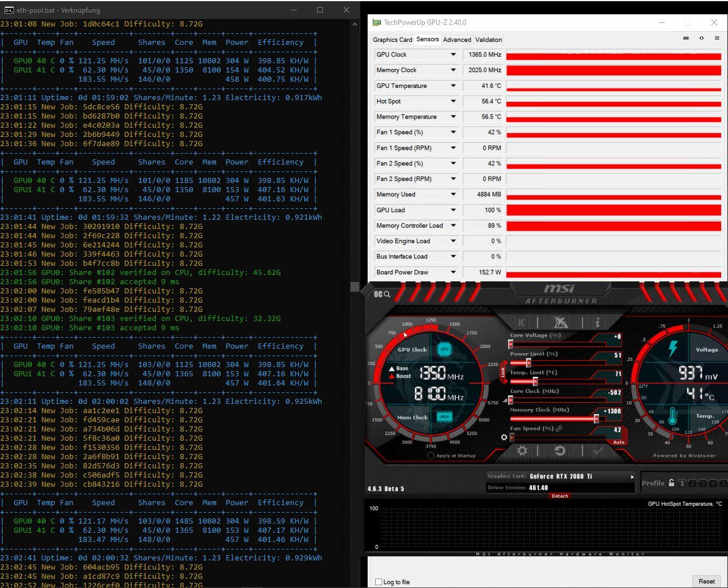Open the Memory Used sensor dropdown
This screenshot has width=728, height=588.
point(453,194)
